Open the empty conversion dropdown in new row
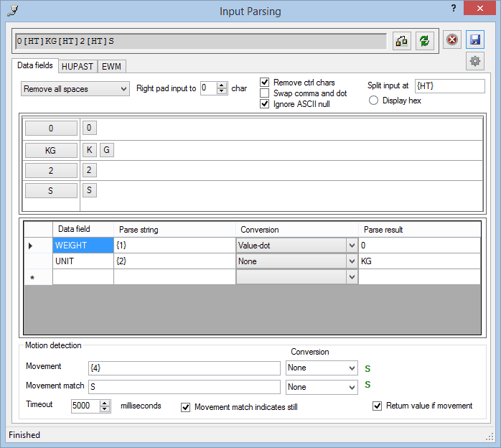Image resolution: width=501 pixels, height=448 pixels. 352,277
